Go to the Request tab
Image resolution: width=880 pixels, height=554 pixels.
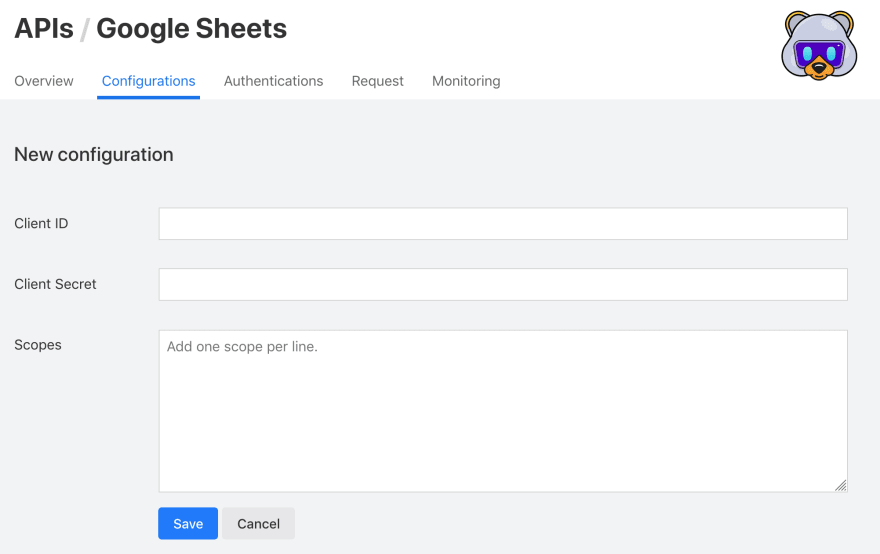tap(377, 81)
